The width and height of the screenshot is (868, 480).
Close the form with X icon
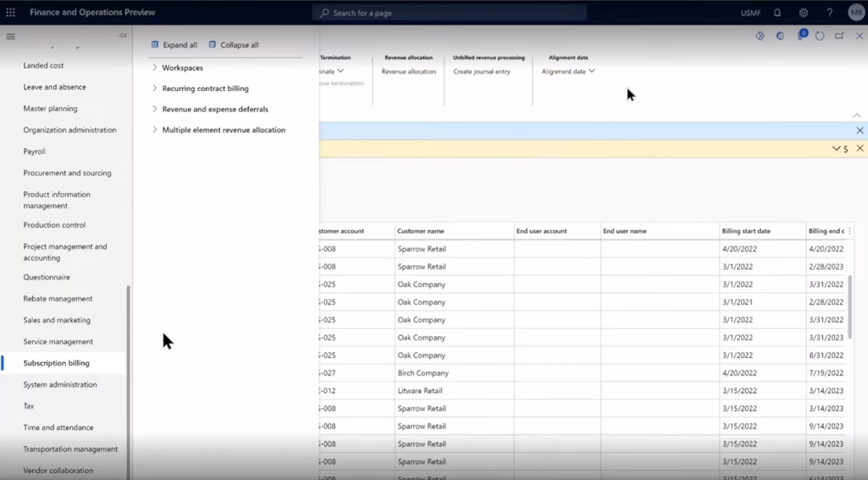click(859, 35)
